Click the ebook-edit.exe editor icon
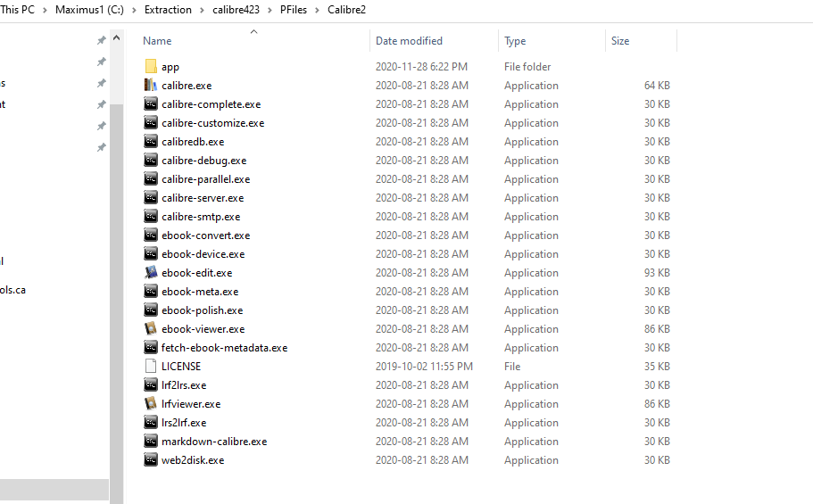Image resolution: width=813 pixels, height=504 pixels. [x=150, y=272]
